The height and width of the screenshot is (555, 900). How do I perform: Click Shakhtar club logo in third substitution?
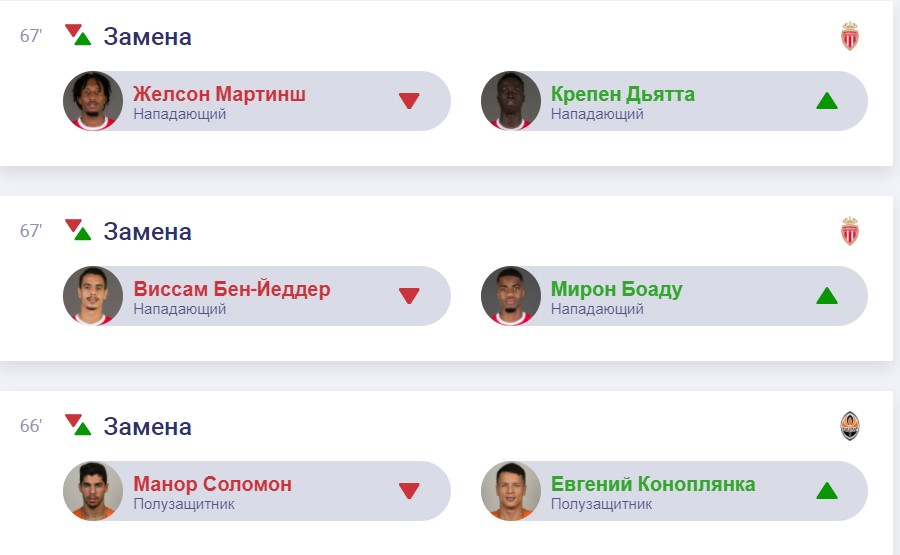849,427
